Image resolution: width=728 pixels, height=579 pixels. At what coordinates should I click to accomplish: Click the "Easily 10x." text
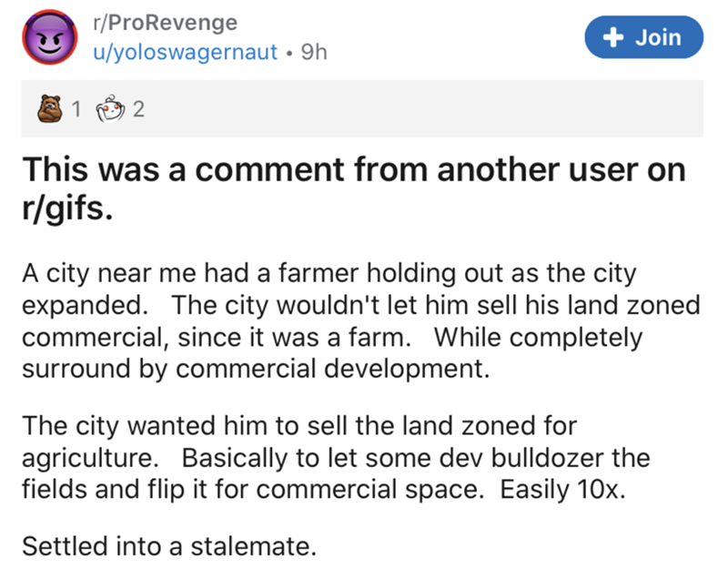[x=562, y=489]
